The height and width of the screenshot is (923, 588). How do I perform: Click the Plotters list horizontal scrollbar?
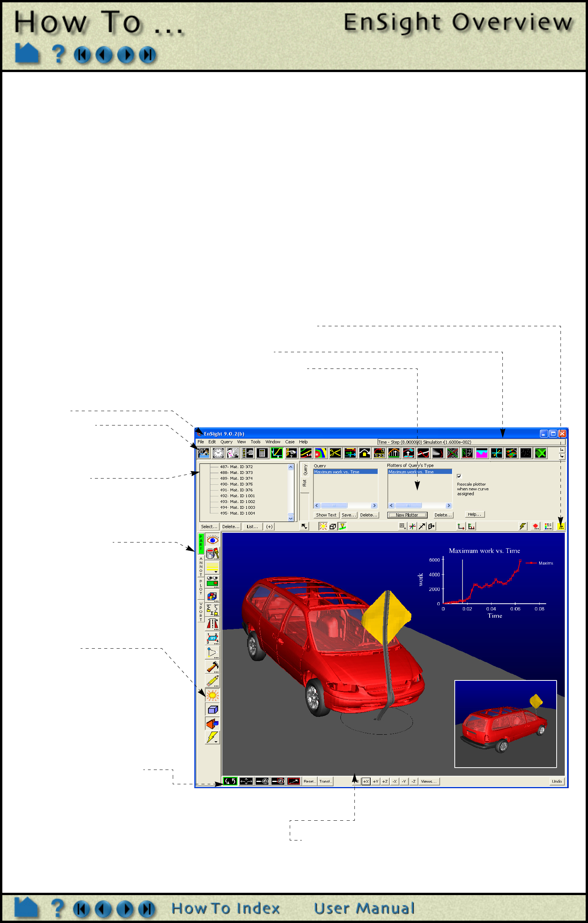click(x=420, y=505)
